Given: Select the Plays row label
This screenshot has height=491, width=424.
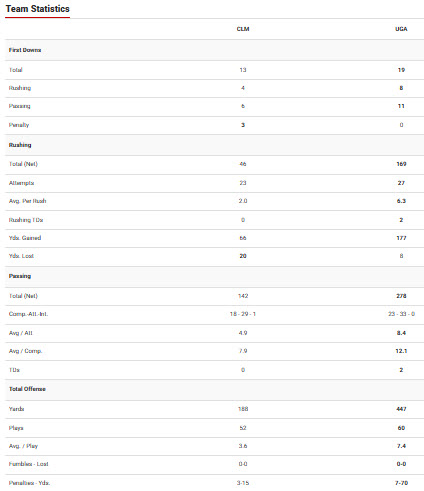Looking at the screenshot, I should (16, 428).
